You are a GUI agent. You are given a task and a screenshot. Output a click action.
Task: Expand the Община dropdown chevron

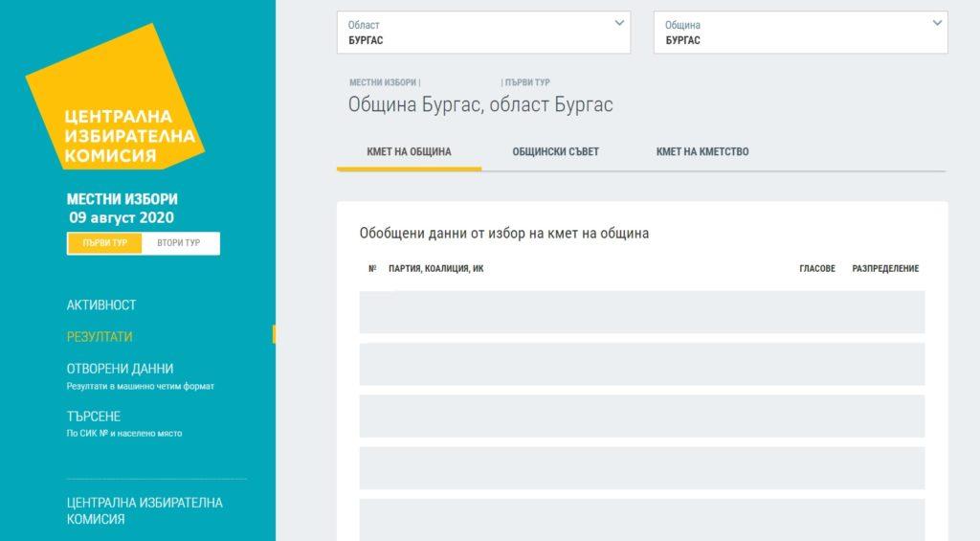[937, 24]
